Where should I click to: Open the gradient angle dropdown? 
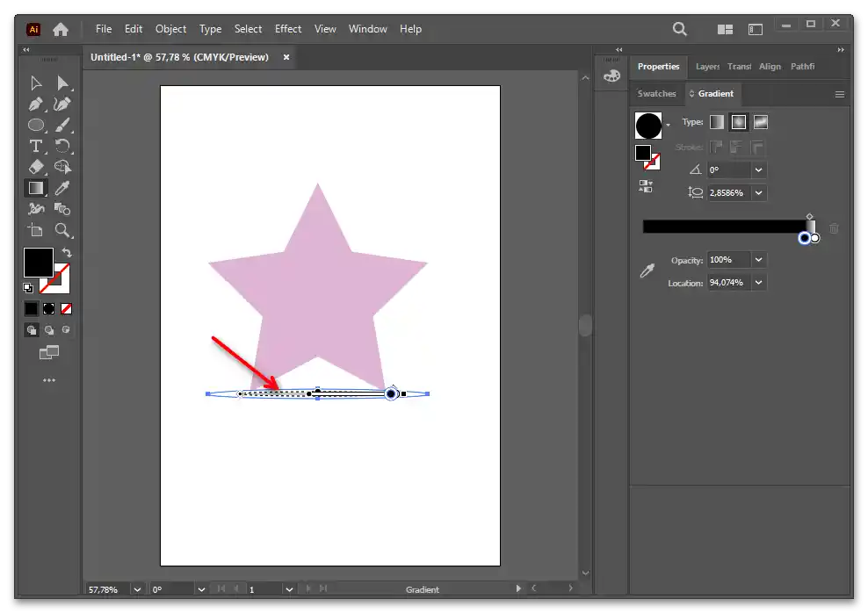coord(758,169)
